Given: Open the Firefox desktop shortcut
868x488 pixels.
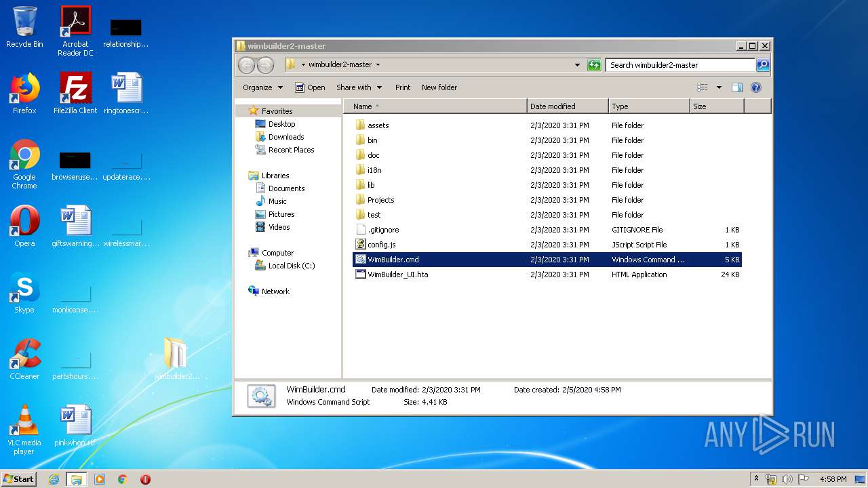Looking at the screenshot, I should 24,93.
